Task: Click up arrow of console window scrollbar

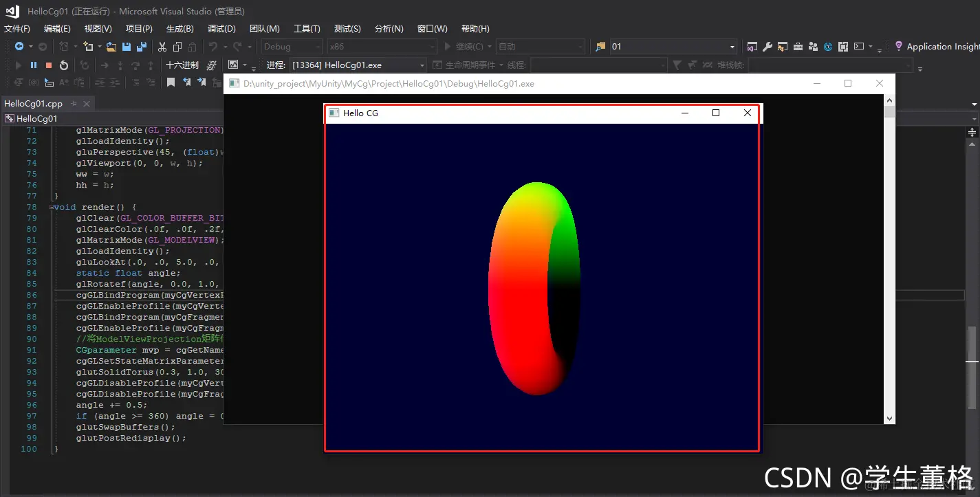Action: click(890, 100)
